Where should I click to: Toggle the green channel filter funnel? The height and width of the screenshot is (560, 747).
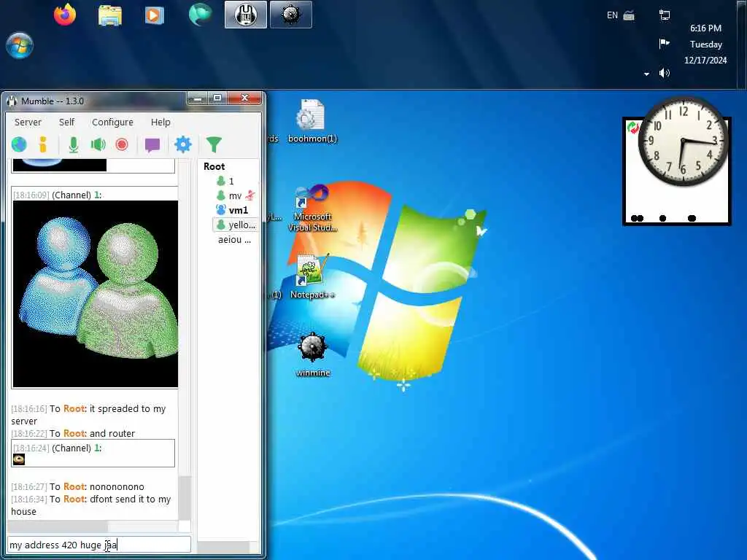click(x=214, y=144)
